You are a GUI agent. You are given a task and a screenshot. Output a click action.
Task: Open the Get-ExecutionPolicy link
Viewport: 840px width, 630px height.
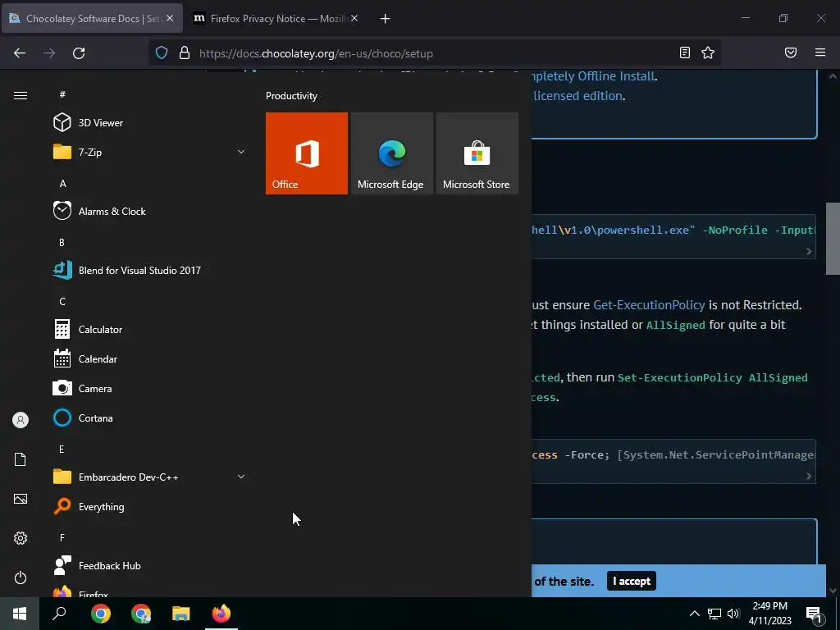click(649, 305)
